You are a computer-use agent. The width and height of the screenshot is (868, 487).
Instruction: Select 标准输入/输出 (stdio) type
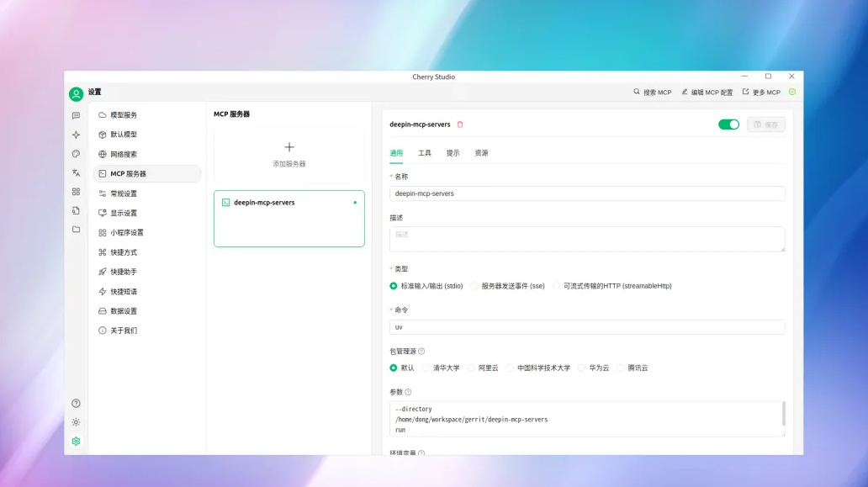point(426,286)
